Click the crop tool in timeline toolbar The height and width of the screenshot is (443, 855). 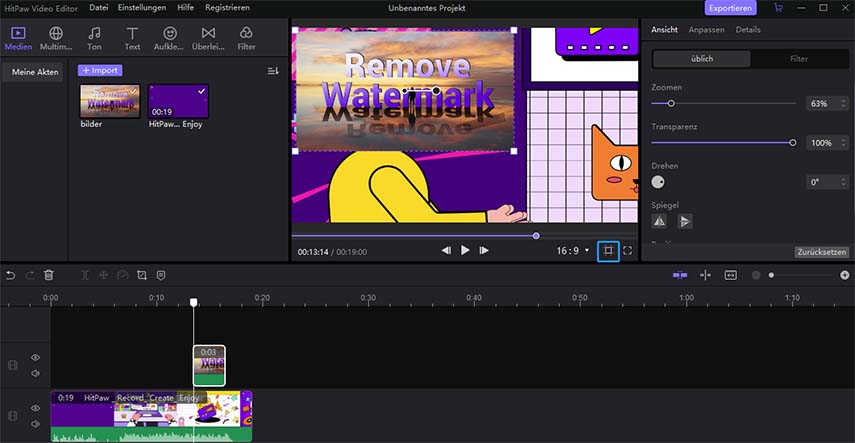(141, 275)
